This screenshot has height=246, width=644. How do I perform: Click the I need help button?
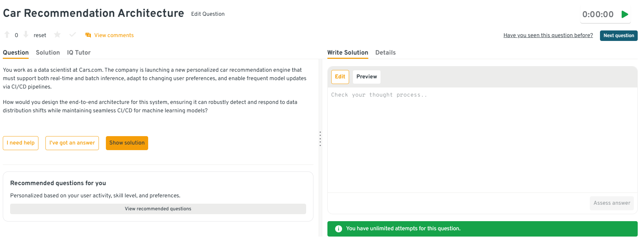(21, 143)
